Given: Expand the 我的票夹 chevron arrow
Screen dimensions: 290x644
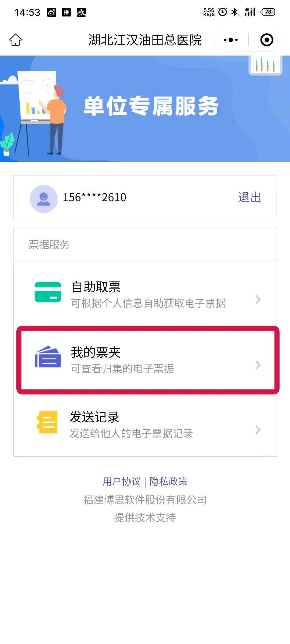Looking at the screenshot, I should pos(258,365).
